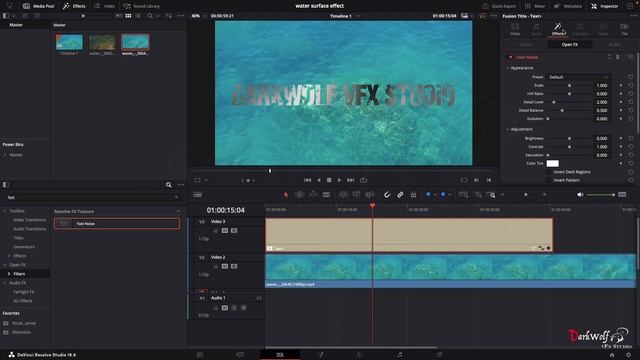Adjust the Brightness slider
Image resolution: width=640 pixels, height=360 pixels.
pos(569,138)
